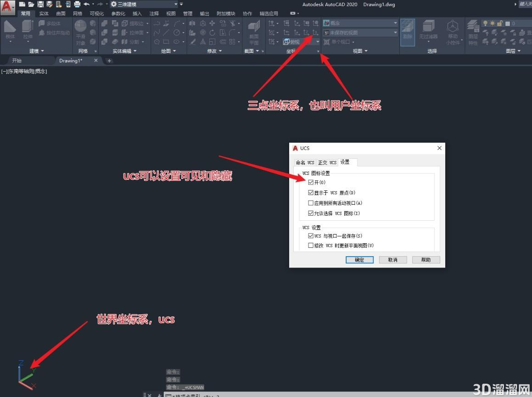Screen dimensions: 532x397
Task: Click the 取消 button
Action: [392, 260]
